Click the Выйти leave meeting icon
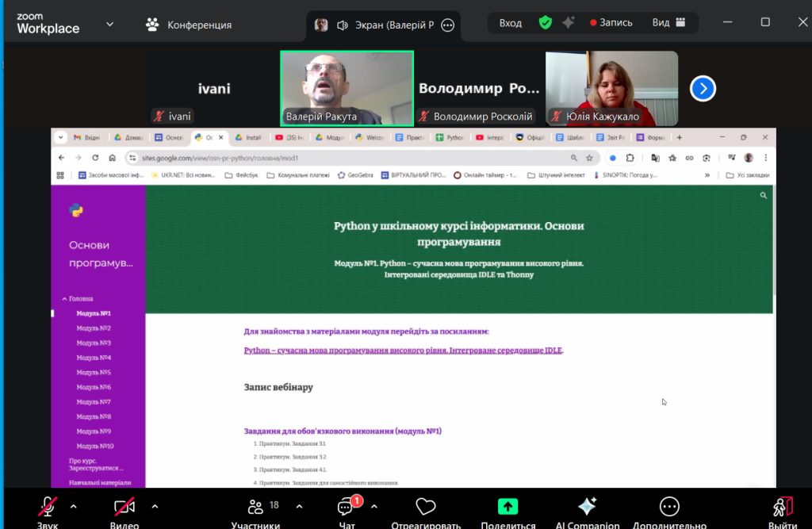Viewport: 812px width, 529px height. (783, 508)
